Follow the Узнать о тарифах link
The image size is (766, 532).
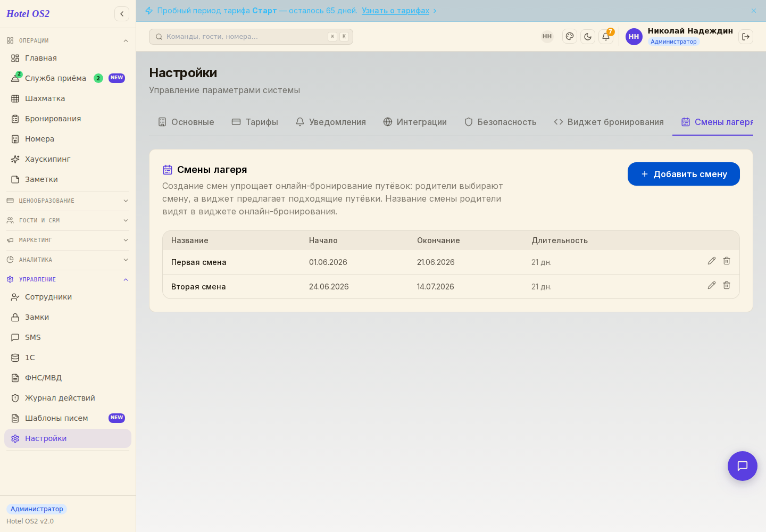(395, 11)
